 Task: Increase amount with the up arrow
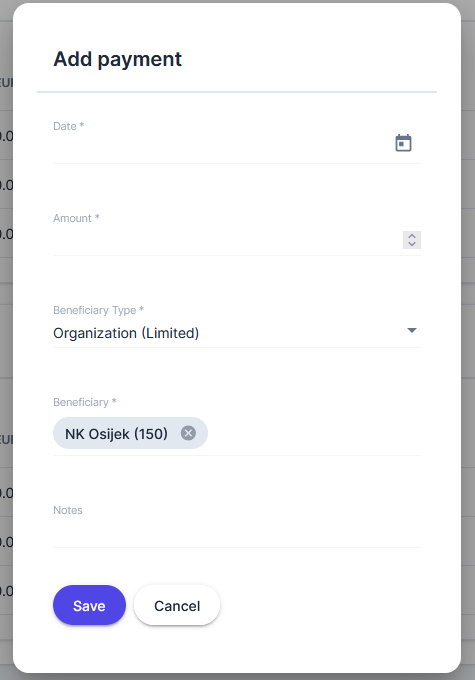click(x=412, y=236)
